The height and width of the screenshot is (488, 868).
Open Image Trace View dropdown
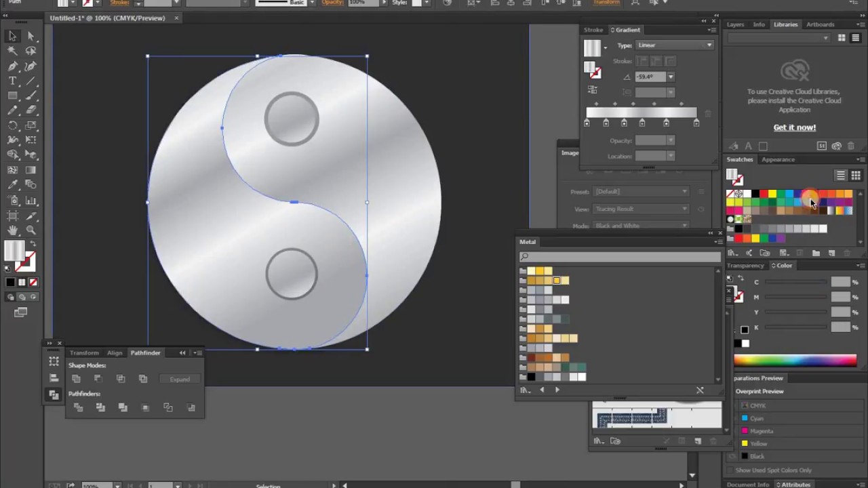pyautogui.click(x=641, y=209)
